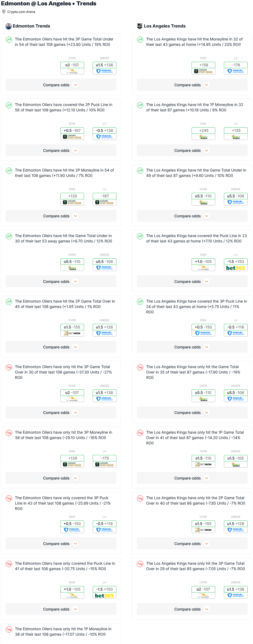Select +135 LA 1P moneyline odds
This screenshot has height=644, width=253.
pyautogui.click(x=236, y=131)
